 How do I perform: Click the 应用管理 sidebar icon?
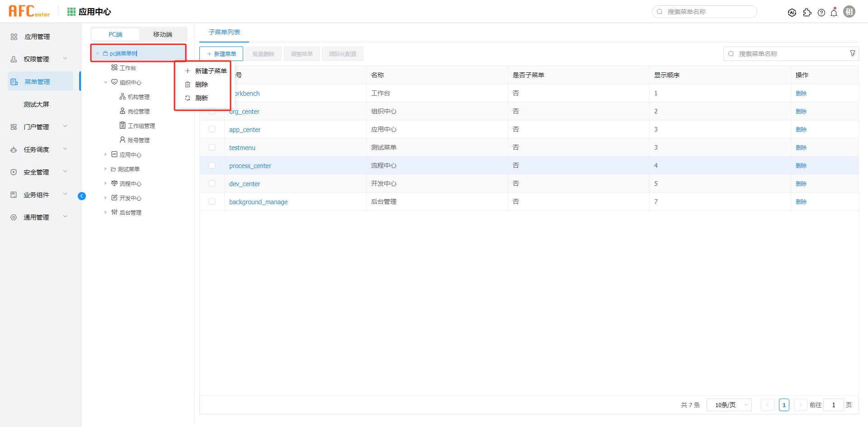pos(13,37)
